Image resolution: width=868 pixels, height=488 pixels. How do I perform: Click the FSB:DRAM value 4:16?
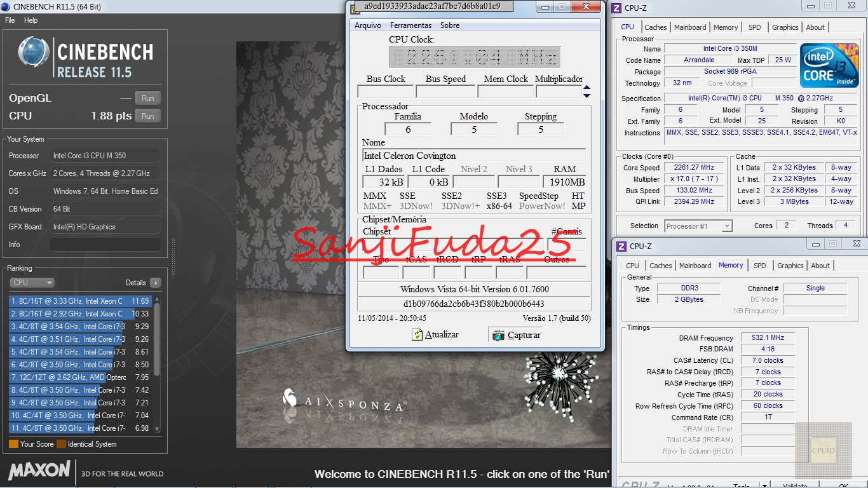click(x=768, y=349)
